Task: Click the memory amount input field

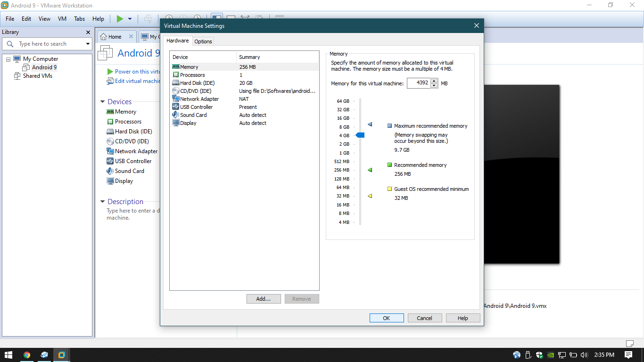Action: [x=419, y=82]
